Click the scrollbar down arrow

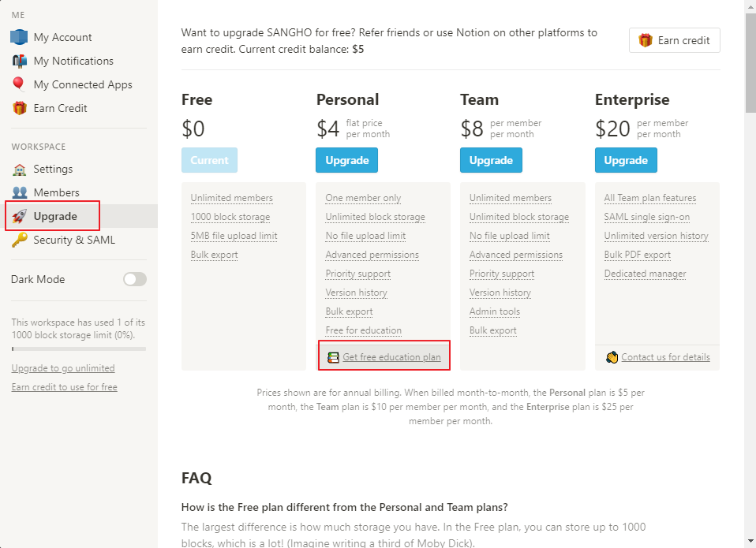(750, 541)
